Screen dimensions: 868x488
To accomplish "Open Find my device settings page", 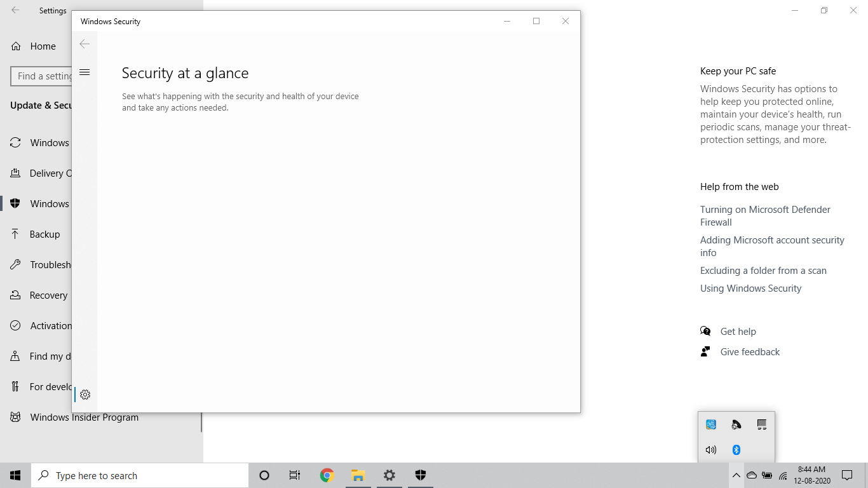I will (36, 356).
